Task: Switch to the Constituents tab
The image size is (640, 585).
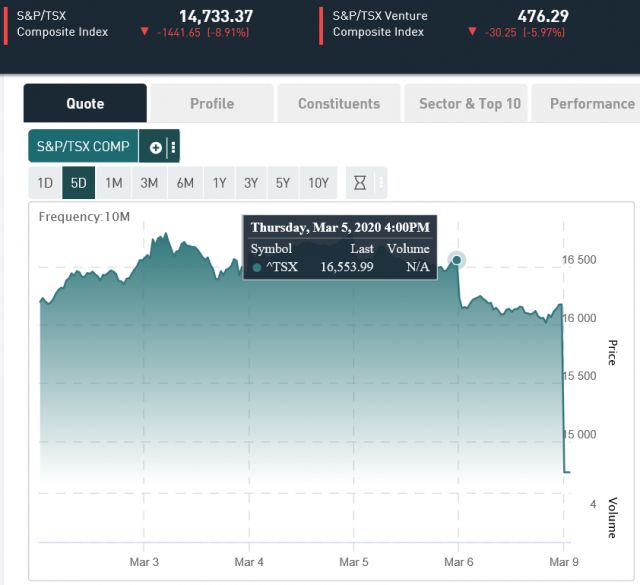Action: 339,103
